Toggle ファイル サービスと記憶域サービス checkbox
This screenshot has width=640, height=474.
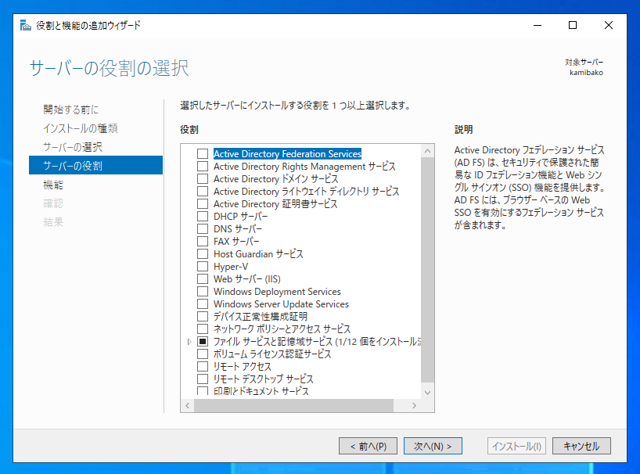(x=202, y=341)
